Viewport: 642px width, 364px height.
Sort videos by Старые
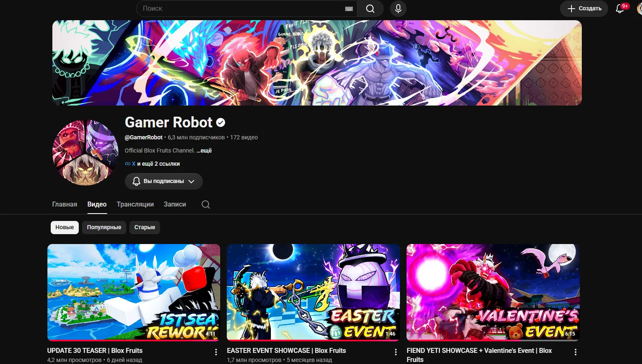[145, 228]
